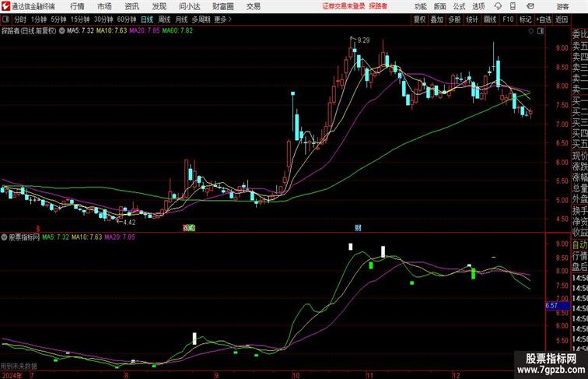Open the 资讯 menu
Viewport: 588px width, 379px height.
[131, 6]
